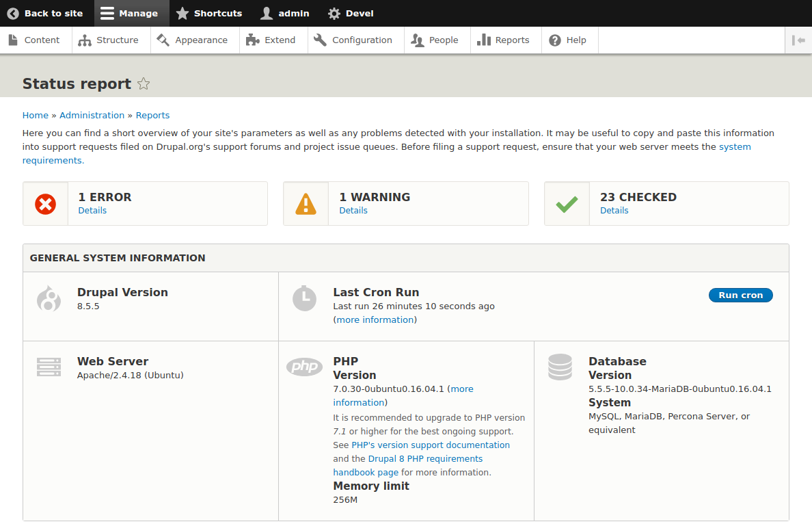Click the Back to site text

coord(53,14)
